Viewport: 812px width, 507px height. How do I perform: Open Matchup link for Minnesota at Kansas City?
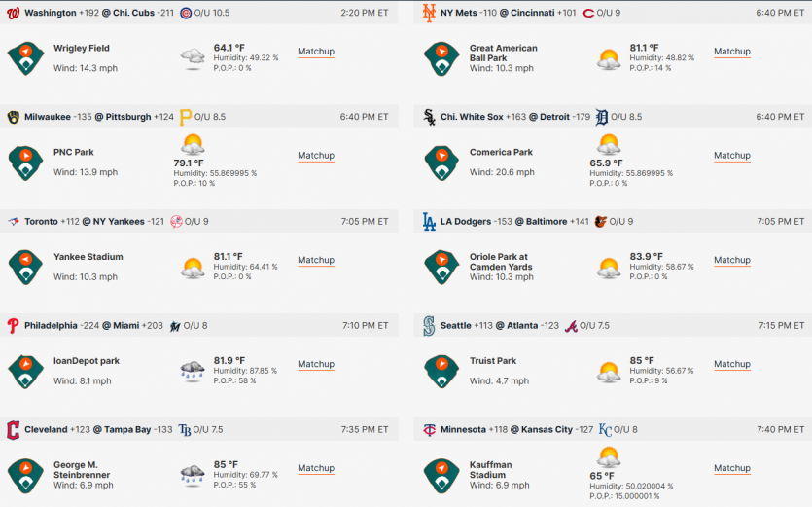pos(731,468)
